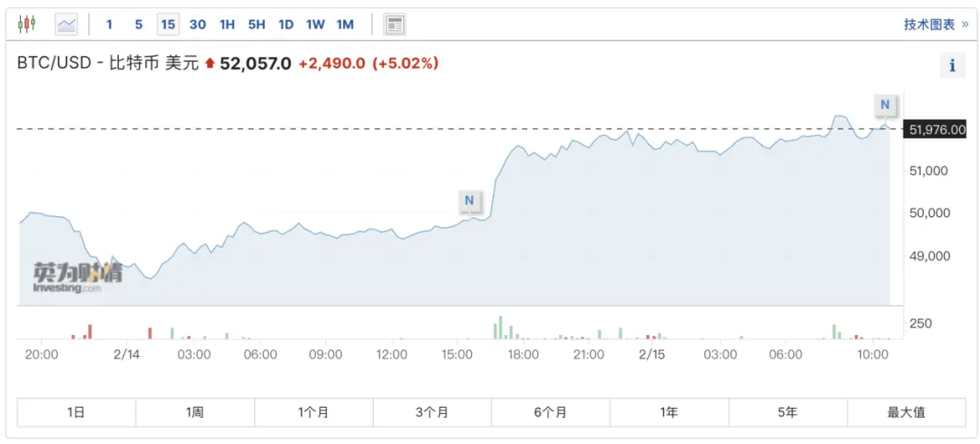This screenshot has height=444, width=980.
Task: Choose the 30 minute interval
Action: pos(198,25)
